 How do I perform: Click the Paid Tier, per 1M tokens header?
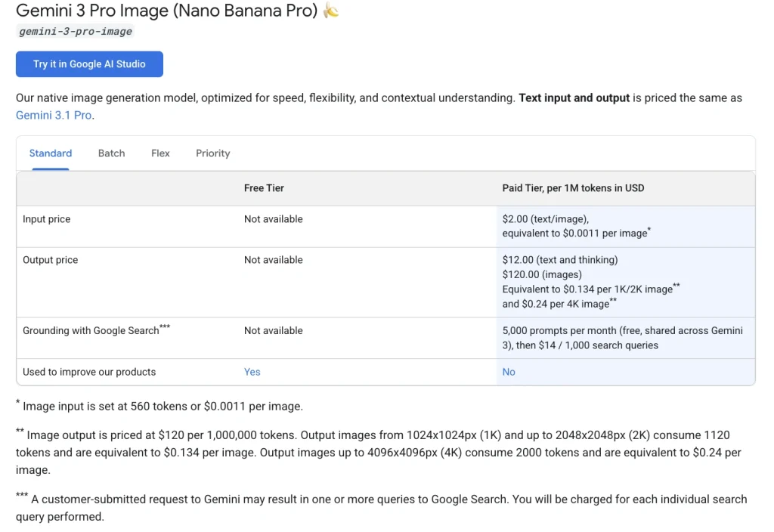coord(573,188)
